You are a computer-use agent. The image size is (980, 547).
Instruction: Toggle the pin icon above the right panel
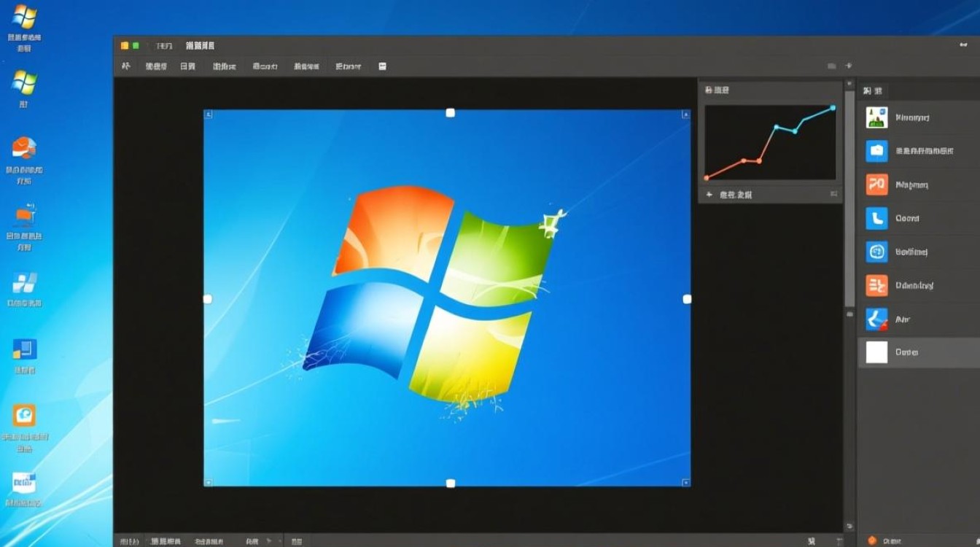pyautogui.click(x=848, y=65)
